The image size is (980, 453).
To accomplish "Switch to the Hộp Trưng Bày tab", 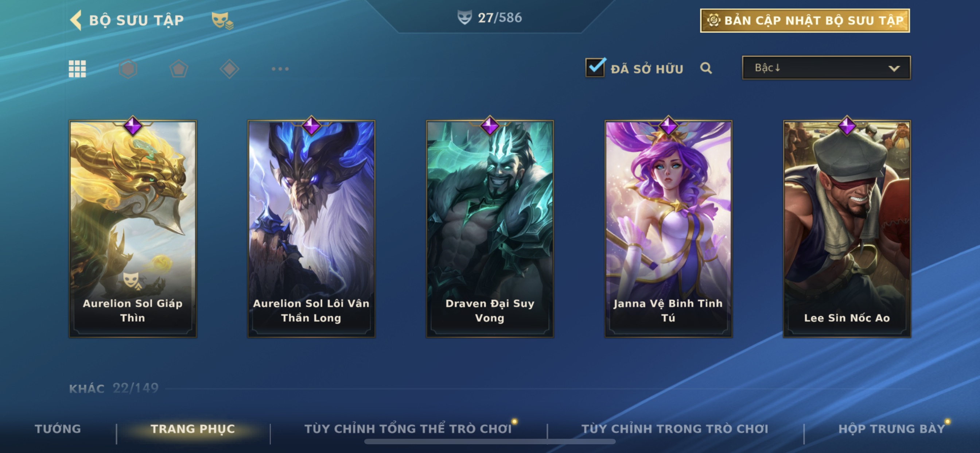I will point(892,429).
